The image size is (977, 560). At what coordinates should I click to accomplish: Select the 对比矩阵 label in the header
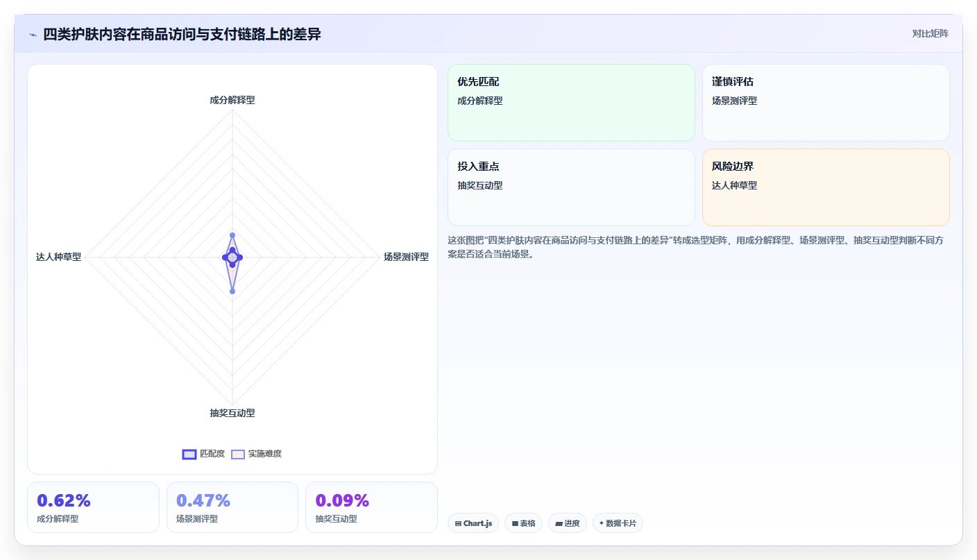pyautogui.click(x=930, y=33)
